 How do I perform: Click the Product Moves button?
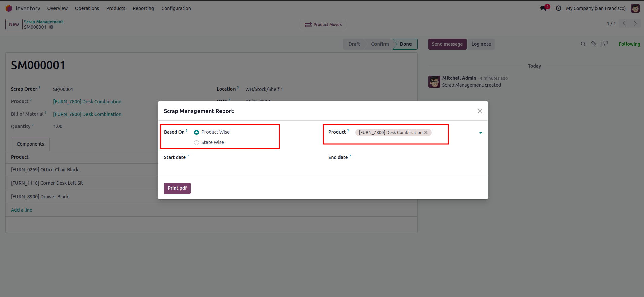[x=323, y=25]
